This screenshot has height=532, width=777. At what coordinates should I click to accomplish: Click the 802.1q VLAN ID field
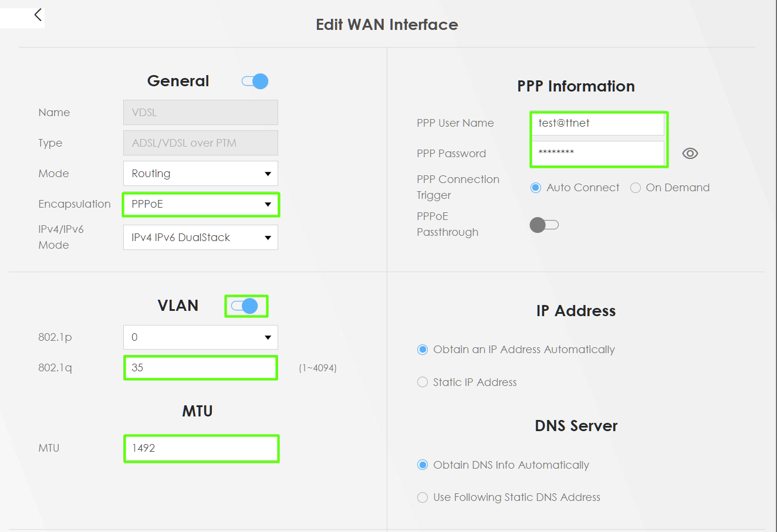click(201, 368)
